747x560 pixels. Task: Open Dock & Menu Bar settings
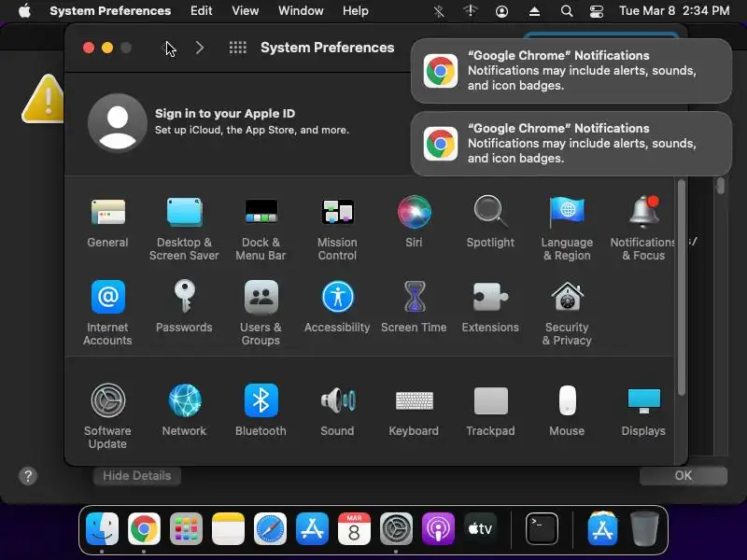click(x=261, y=229)
